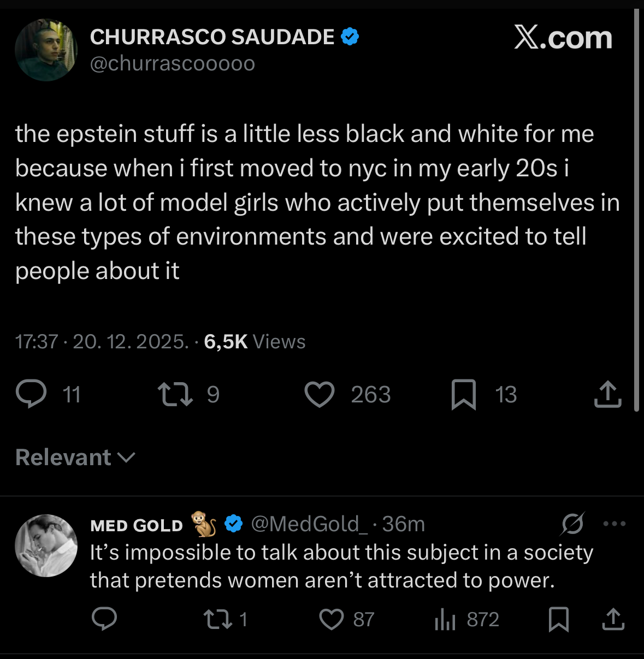Viewport: 644px width, 659px height.
Task: Open Churrasco Saudade profile picture
Action: coord(46,50)
